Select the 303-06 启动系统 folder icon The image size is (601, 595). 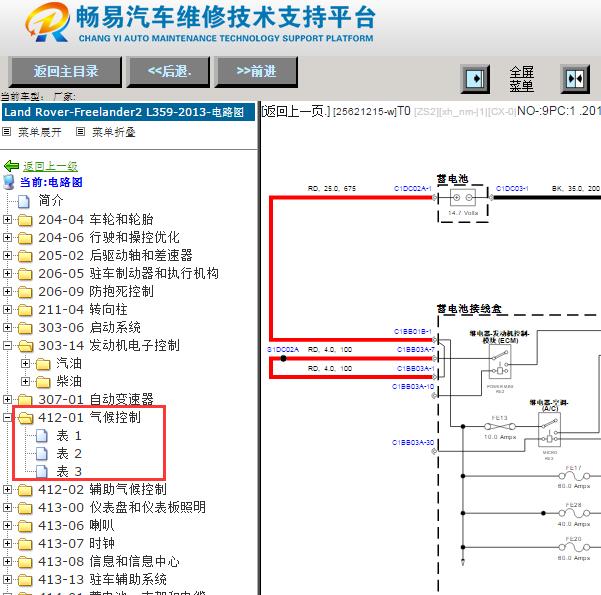25,328
